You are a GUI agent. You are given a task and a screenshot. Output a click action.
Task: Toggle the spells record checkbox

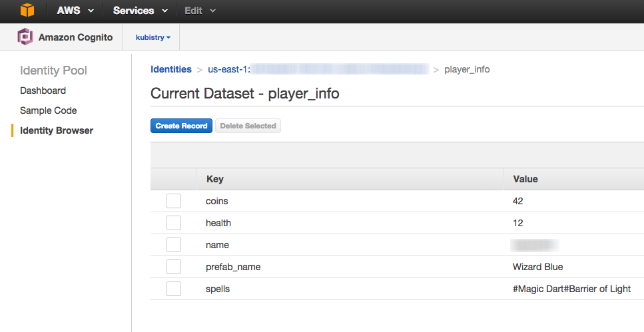click(174, 289)
